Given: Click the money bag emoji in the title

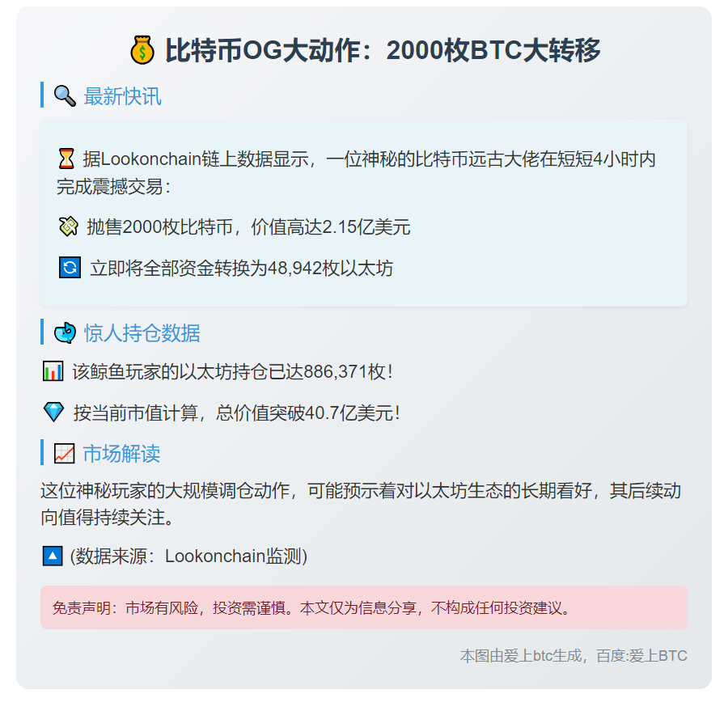Looking at the screenshot, I should click(x=142, y=51).
